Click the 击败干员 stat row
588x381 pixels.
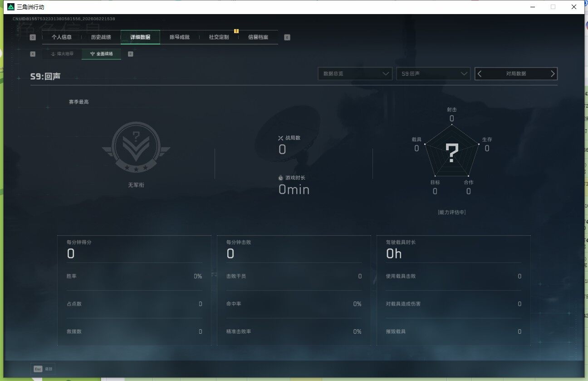click(x=294, y=276)
